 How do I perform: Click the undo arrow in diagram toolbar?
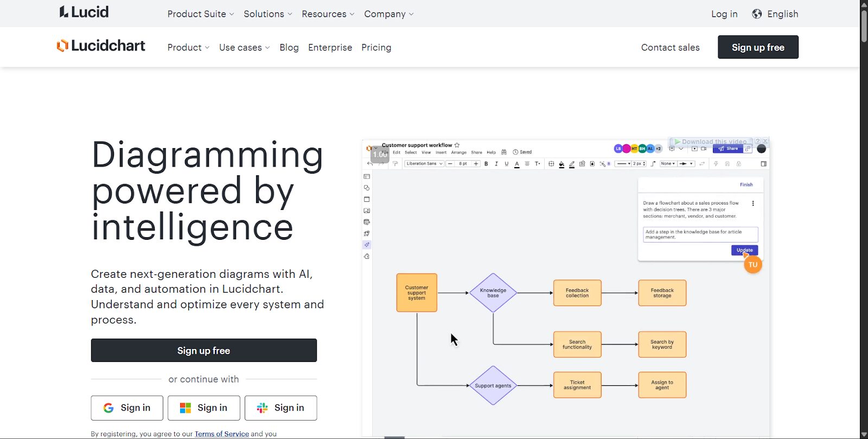tap(370, 164)
